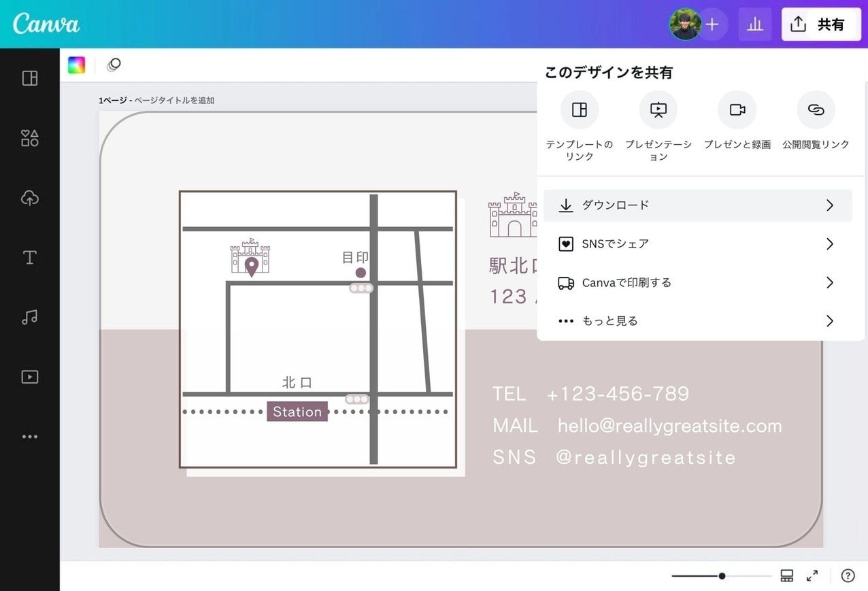
Task: Click the 共有 button in the top bar
Action: tap(821, 24)
